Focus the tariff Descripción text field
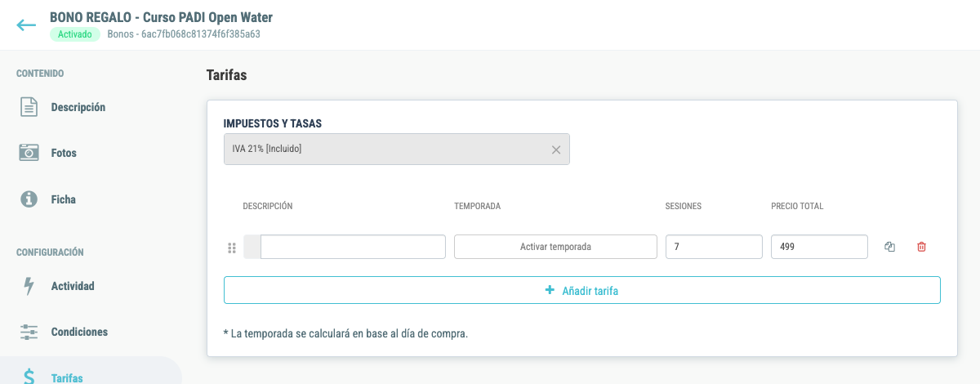The height and width of the screenshot is (384, 980). click(353, 247)
